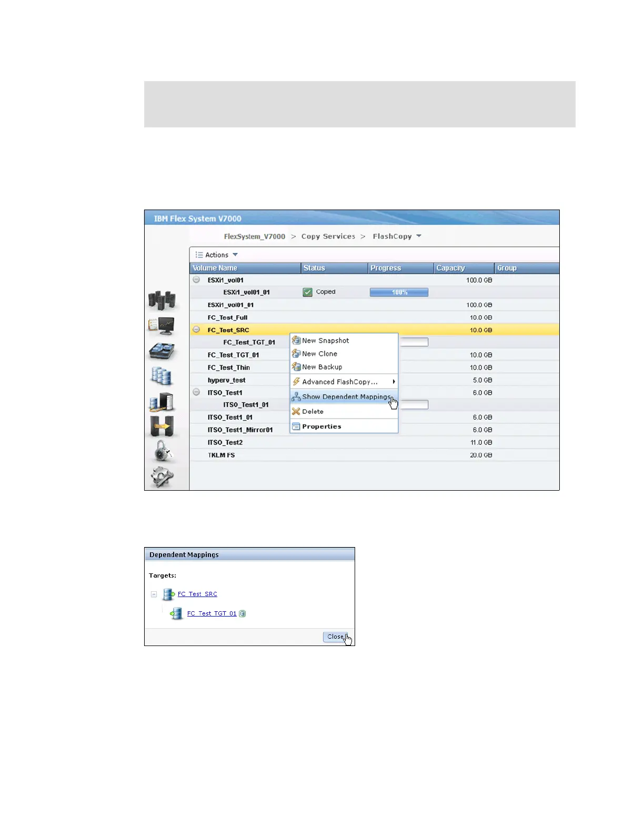The image size is (644, 834).
Task: Click the FC_Test_SRC volume icon in dialog
Action: pos(168,594)
